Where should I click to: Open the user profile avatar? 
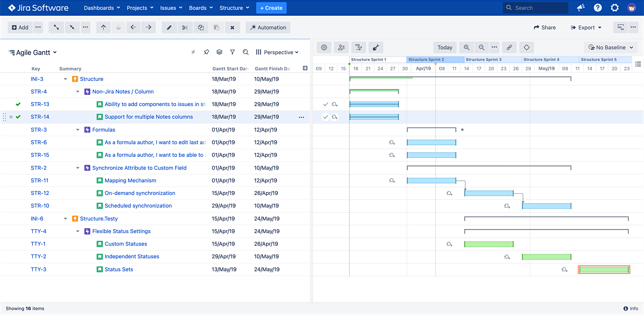click(x=632, y=8)
